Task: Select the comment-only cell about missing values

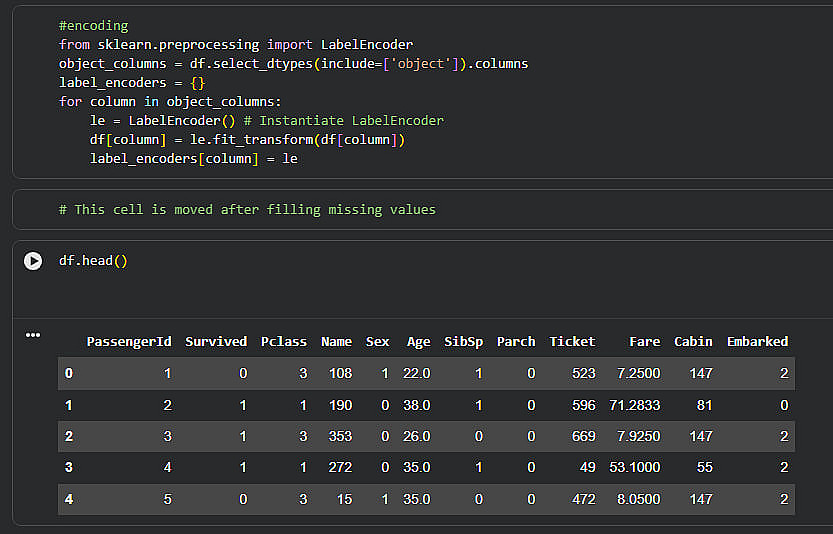Action: click(247, 210)
